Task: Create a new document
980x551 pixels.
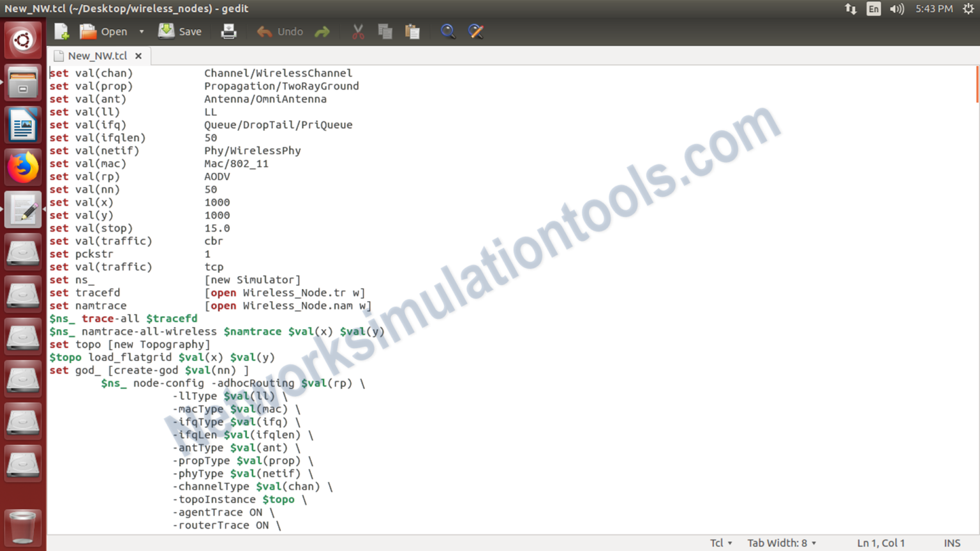Action: (61, 31)
